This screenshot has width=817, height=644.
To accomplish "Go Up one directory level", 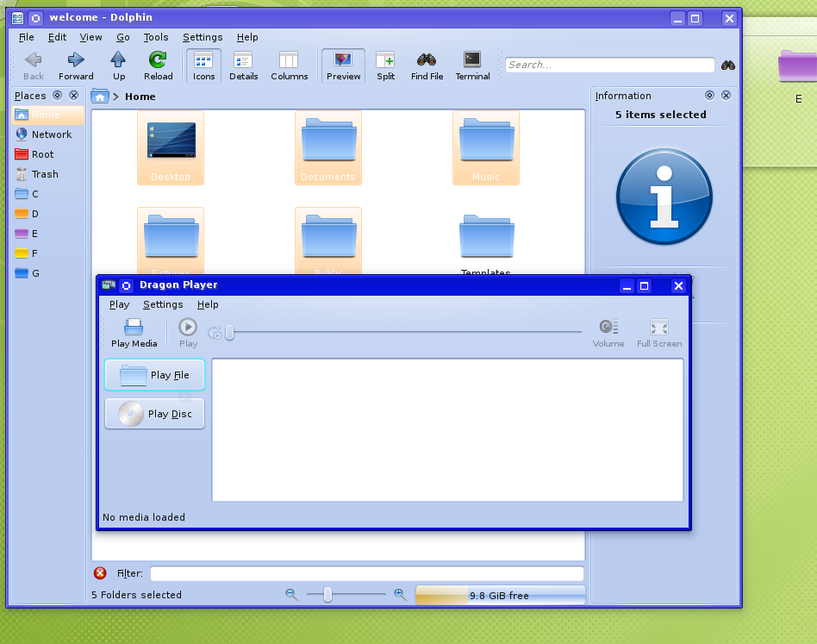I will 119,66.
